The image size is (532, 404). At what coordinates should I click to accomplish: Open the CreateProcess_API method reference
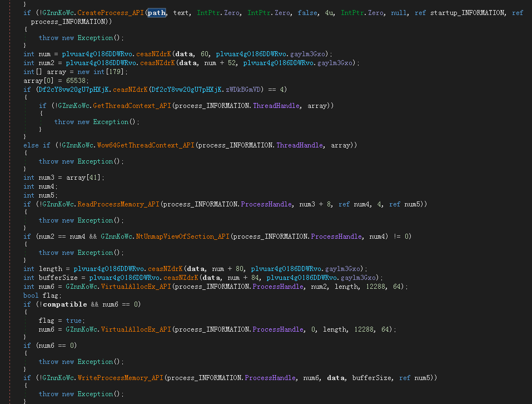point(111,13)
